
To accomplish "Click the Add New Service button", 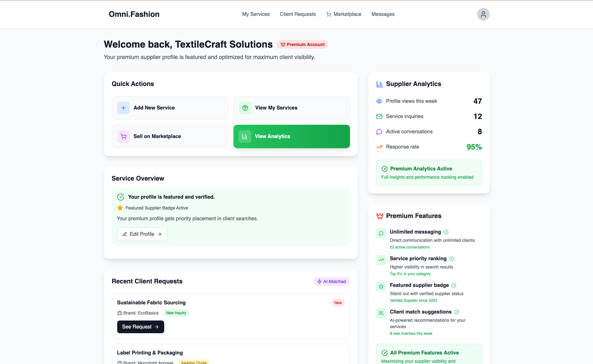I will 170,108.
